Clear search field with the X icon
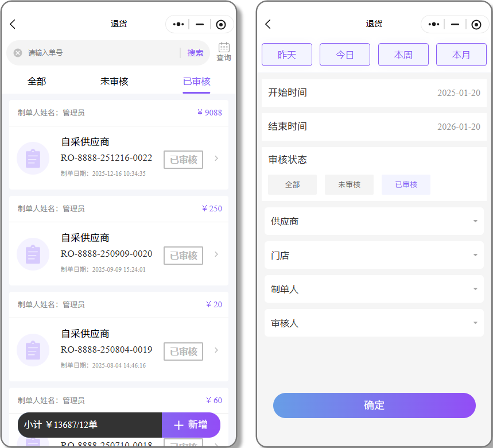 [x=18, y=53]
